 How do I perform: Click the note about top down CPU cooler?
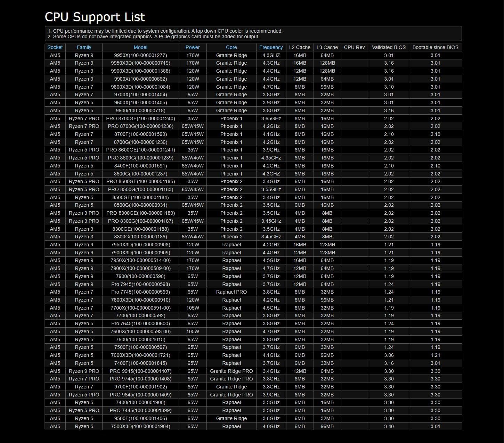tap(165, 31)
